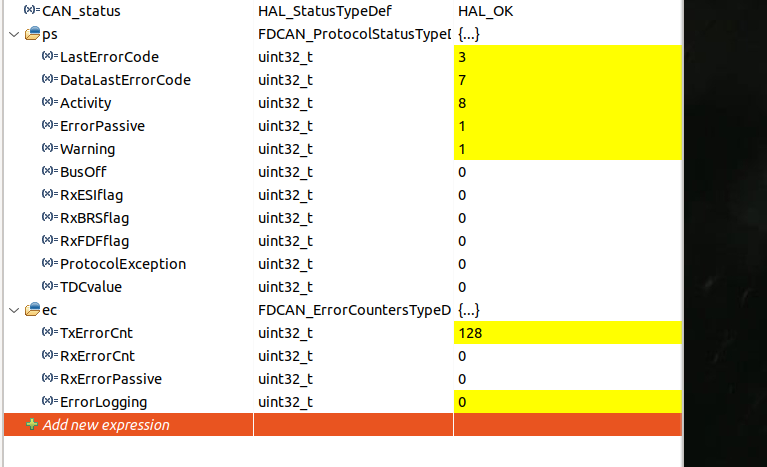Click the TDCvalue variable icon

tap(50, 286)
